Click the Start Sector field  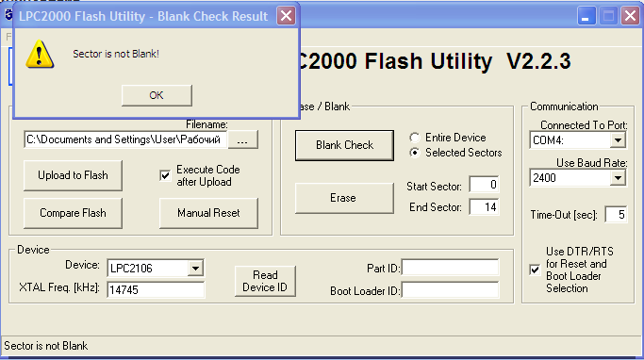click(484, 185)
